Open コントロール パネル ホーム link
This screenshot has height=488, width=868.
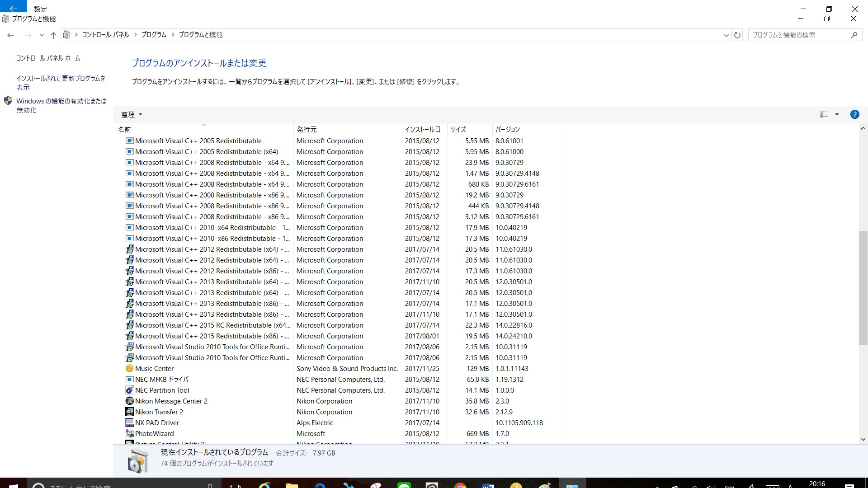48,58
